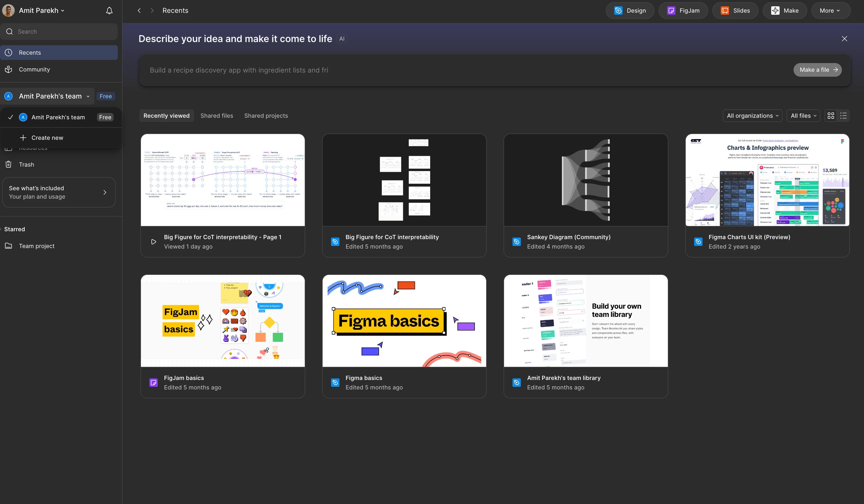Click the Make sparkle icon
This screenshot has height=504, width=864.
click(x=775, y=11)
